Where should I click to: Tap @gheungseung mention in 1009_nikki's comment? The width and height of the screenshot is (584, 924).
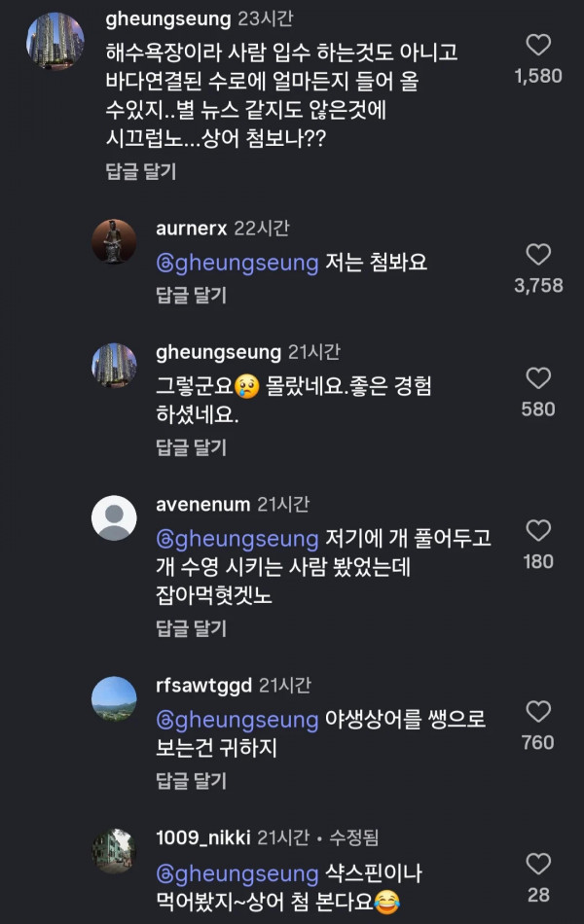(237, 874)
